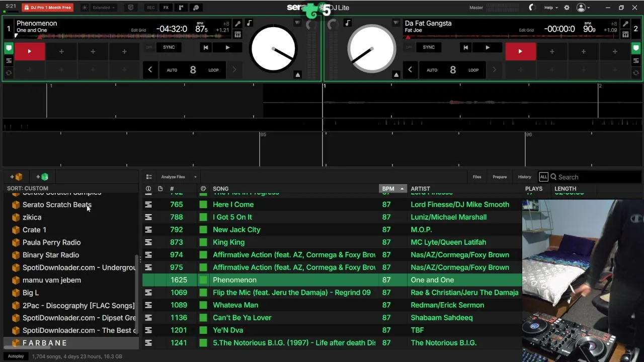Toggle key lock note icon on deck 2
The width and height of the screenshot is (644, 362).
348,23
